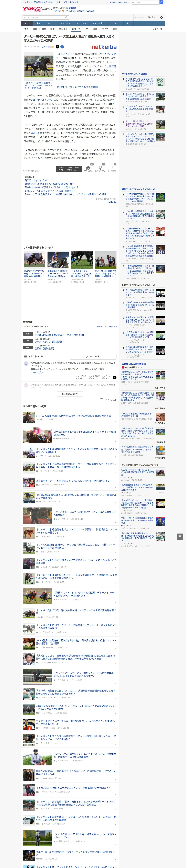
Task: Select the 速報 tab
Action: pos(38,24)
